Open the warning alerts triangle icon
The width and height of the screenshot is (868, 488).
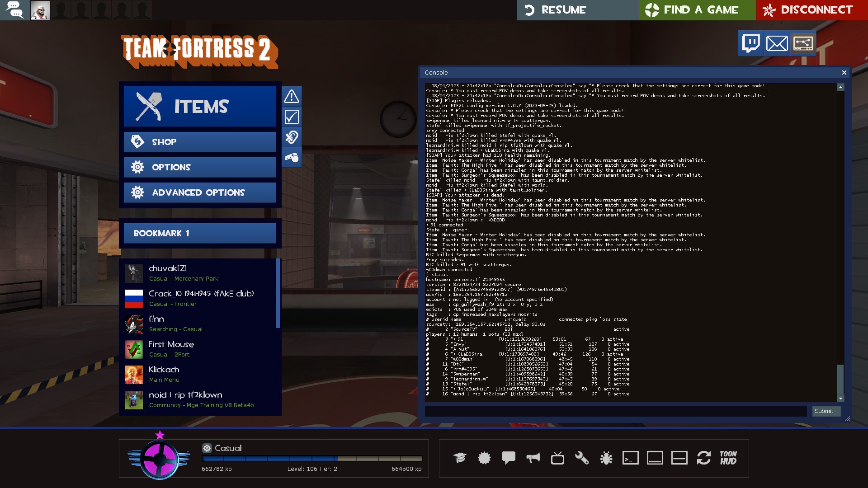[292, 96]
